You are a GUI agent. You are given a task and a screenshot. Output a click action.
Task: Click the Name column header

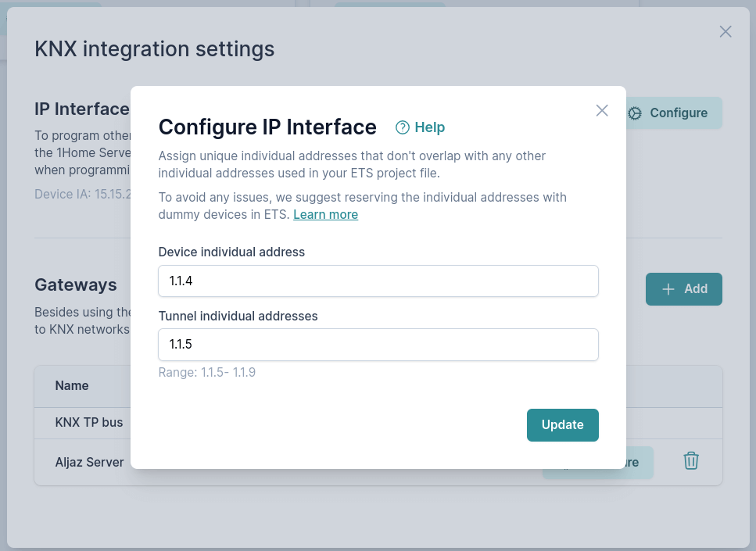tap(72, 386)
